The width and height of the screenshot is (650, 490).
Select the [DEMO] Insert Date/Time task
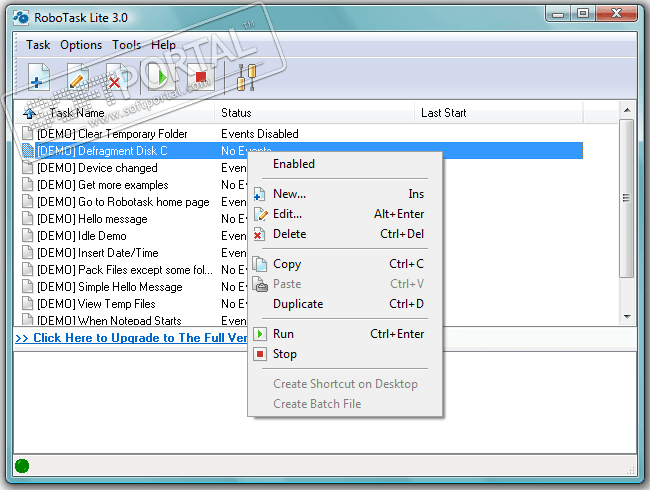[x=98, y=253]
